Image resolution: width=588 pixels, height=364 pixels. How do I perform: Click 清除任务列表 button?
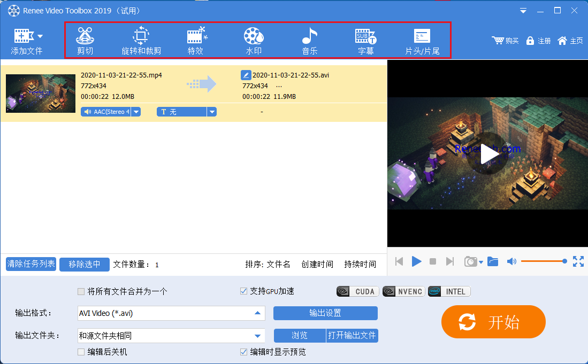[x=31, y=264]
